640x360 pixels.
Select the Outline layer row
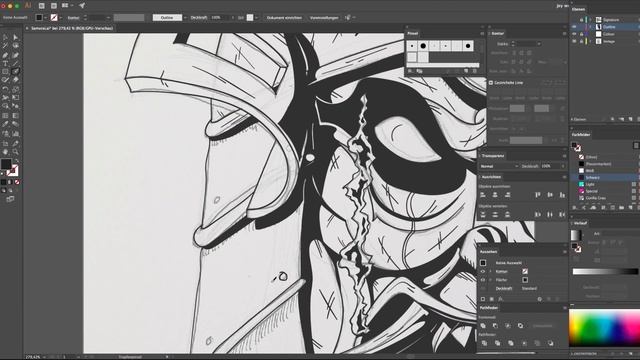tap(606, 27)
